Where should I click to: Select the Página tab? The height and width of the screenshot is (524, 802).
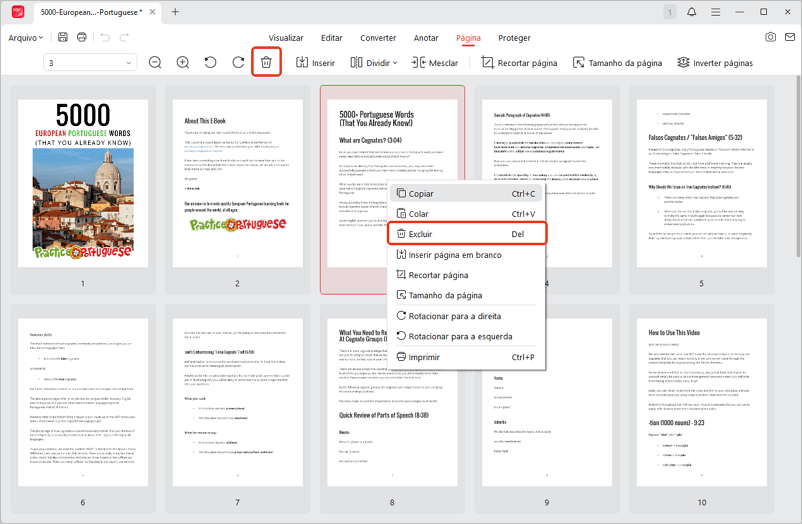[468, 38]
